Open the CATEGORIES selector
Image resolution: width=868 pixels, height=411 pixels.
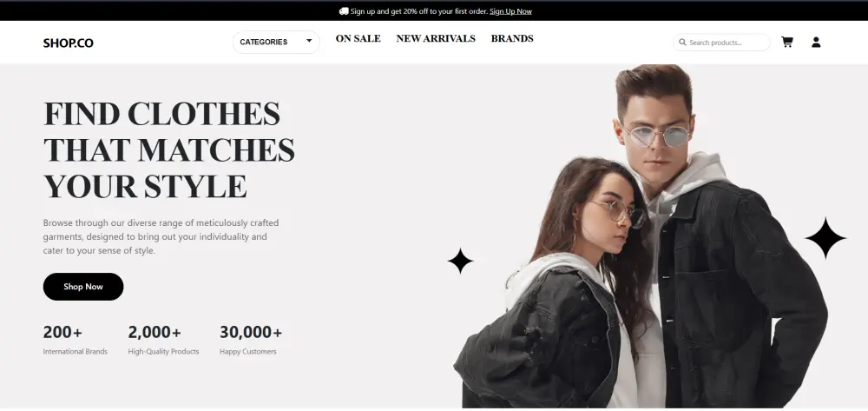tap(276, 42)
